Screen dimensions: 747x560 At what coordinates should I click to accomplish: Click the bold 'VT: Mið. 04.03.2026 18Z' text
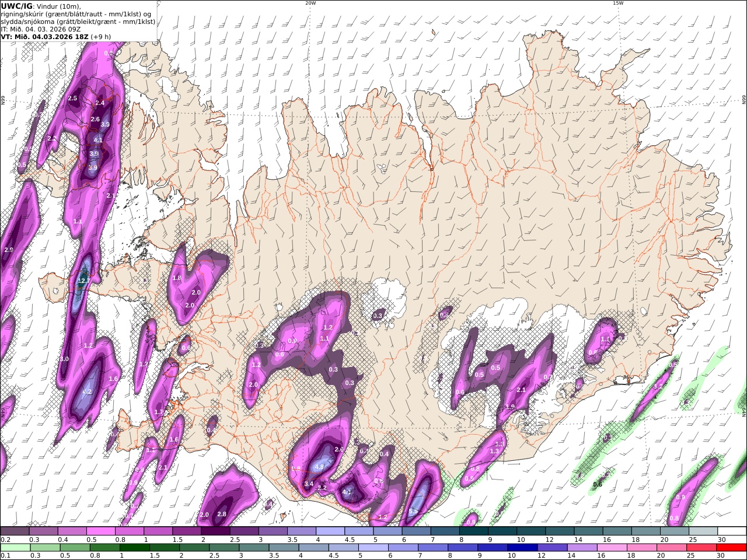44,37
